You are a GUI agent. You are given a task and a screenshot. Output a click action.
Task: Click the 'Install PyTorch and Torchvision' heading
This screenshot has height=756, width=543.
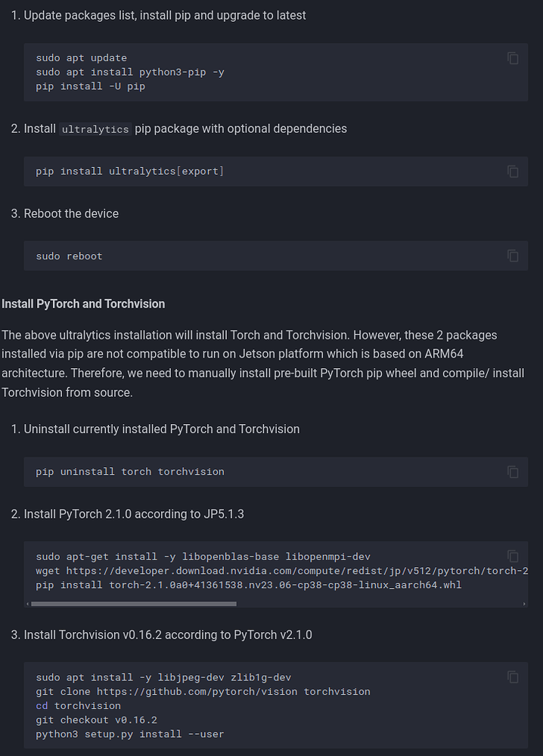pos(83,304)
